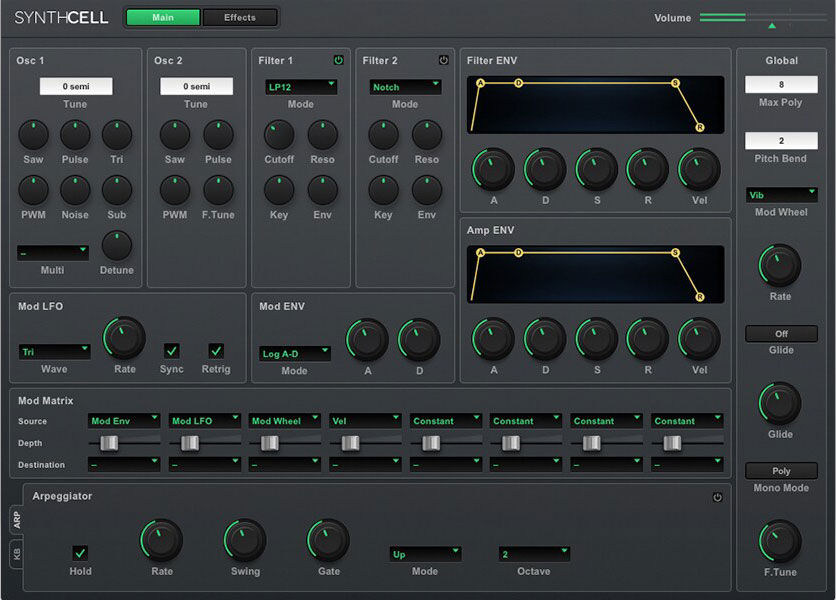Click the Osc 2 F.Tune knob
The image size is (836, 600).
[218, 190]
